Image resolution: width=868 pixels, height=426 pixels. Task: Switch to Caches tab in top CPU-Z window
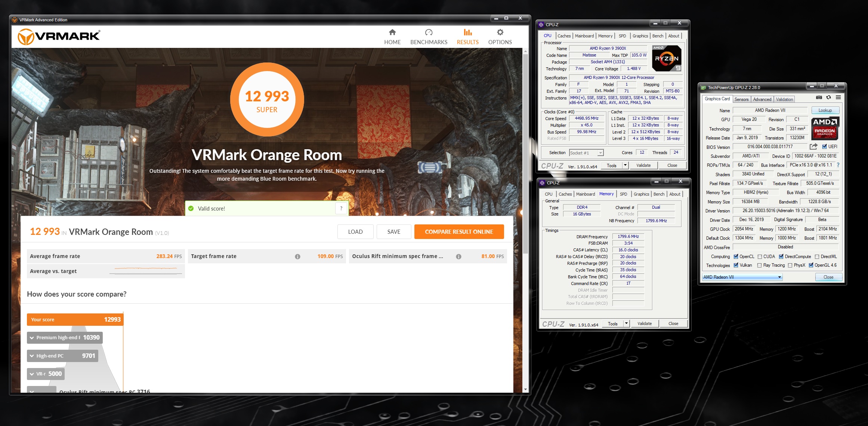564,36
